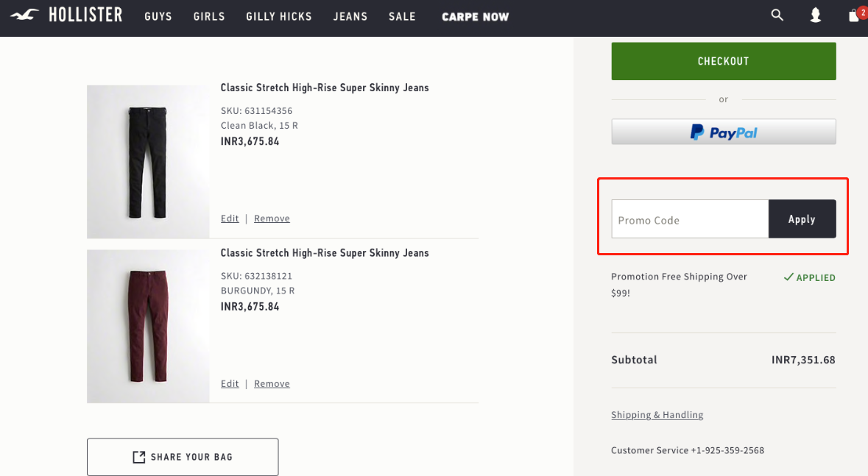
Task: Select the SKU: 632138121 text
Action: coord(256,276)
